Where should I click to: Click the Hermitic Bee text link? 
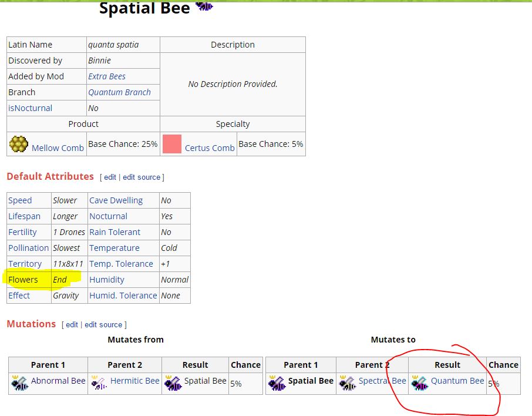[134, 381]
